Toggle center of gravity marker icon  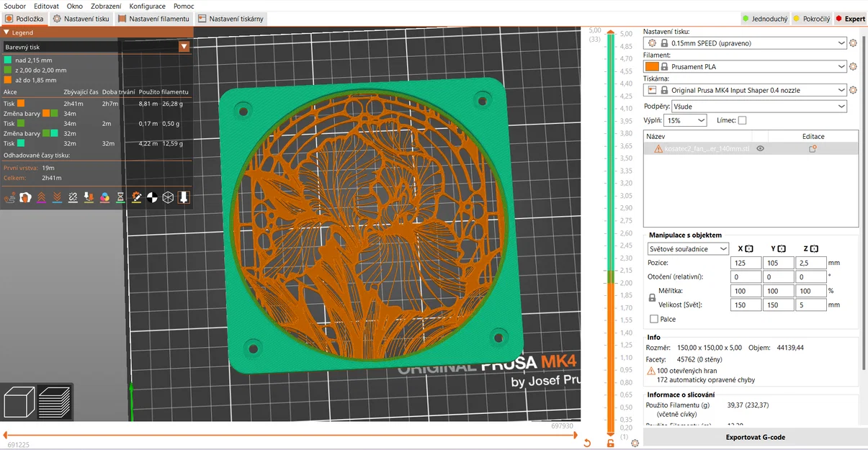[152, 197]
